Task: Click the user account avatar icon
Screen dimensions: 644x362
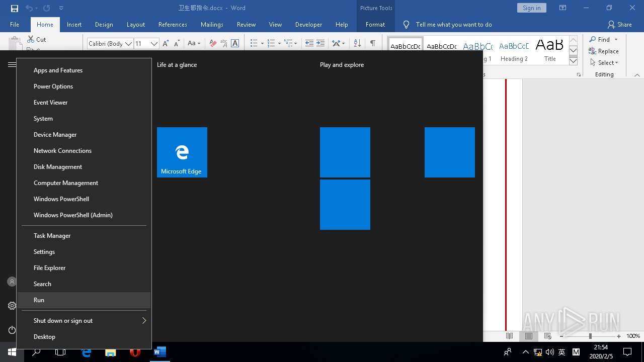Action: tap(12, 282)
